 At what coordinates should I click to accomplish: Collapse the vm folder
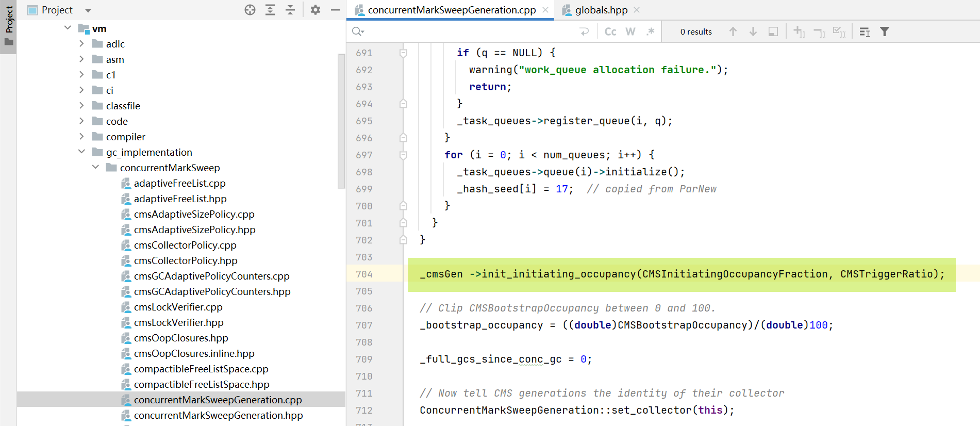point(68,28)
